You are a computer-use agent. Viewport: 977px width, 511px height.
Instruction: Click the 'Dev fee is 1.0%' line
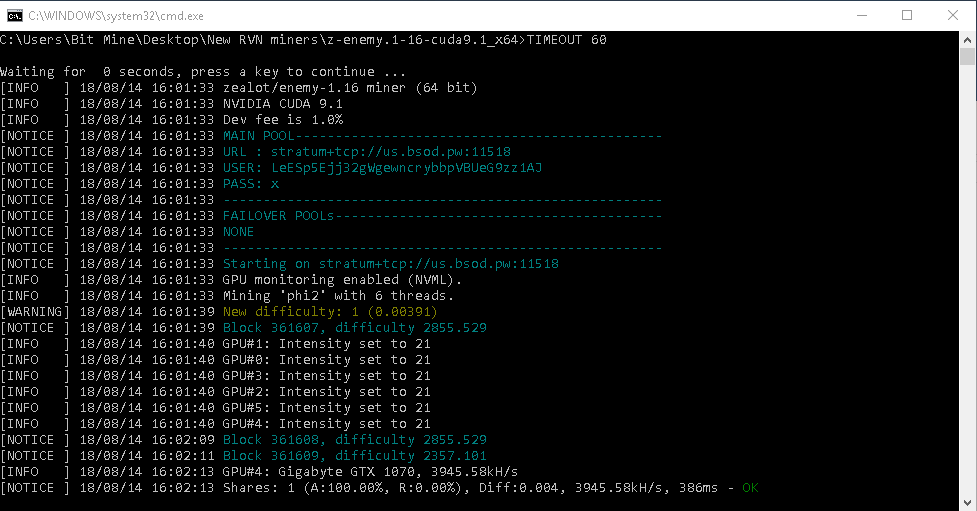click(x=283, y=120)
